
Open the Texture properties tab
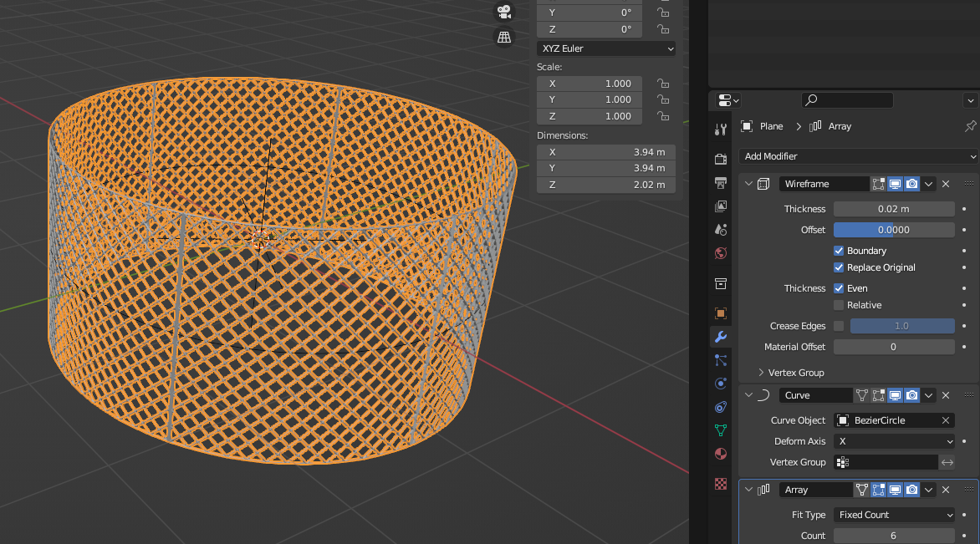[721, 484]
